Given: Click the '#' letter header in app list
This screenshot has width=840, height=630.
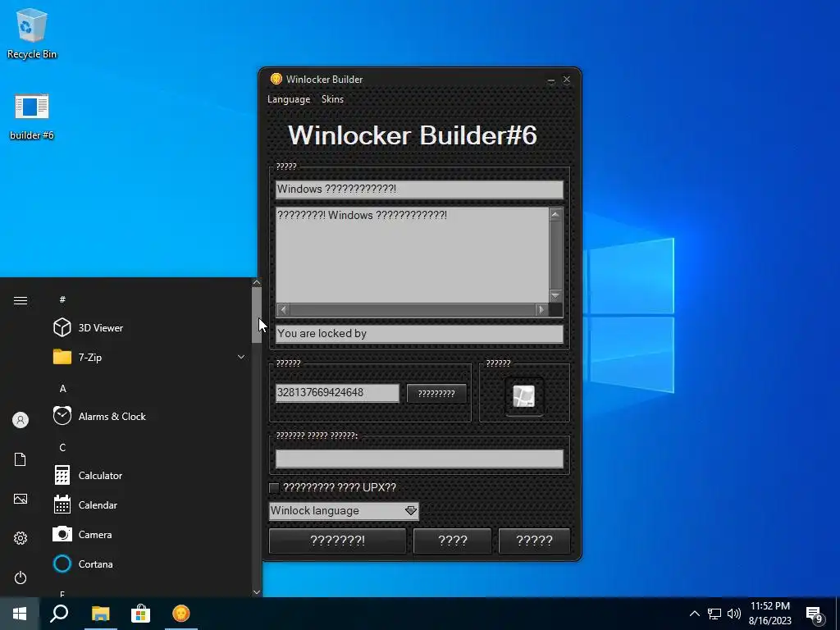Looking at the screenshot, I should point(62,299).
